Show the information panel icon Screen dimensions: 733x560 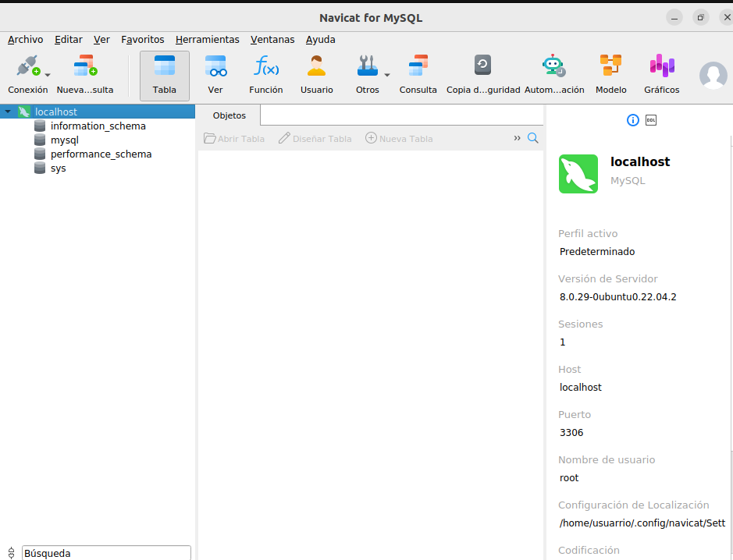tap(633, 120)
